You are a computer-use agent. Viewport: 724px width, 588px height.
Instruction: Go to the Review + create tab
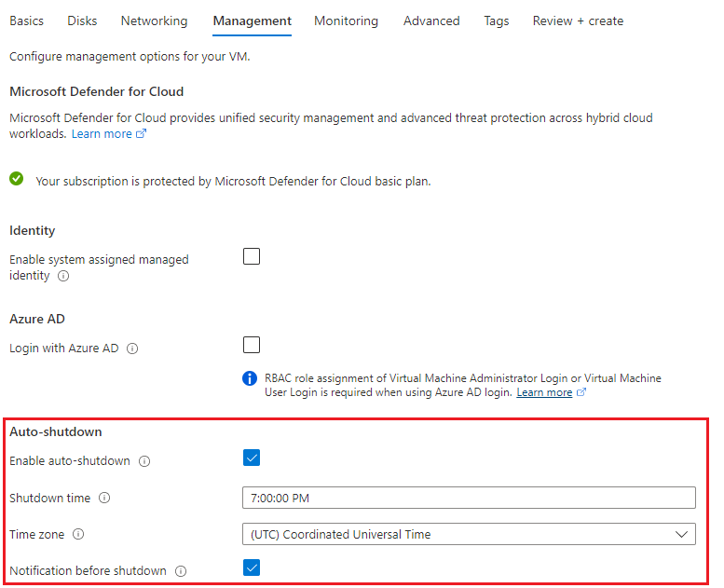click(578, 21)
